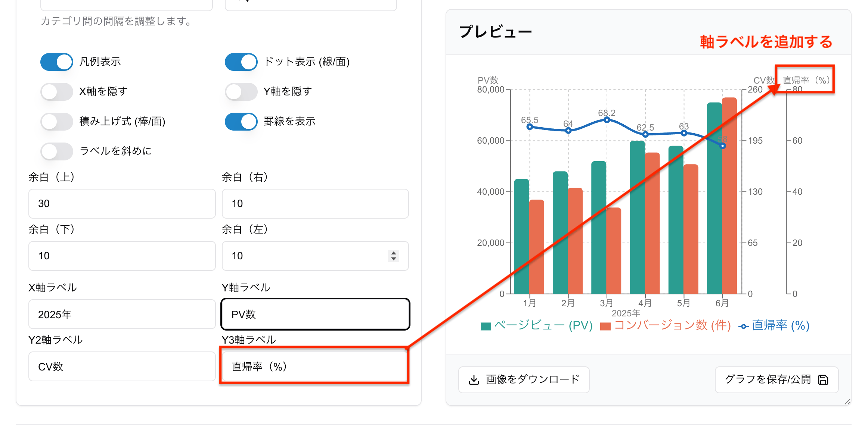
Task: Click the 画像をダウンロード button
Action: (x=524, y=379)
